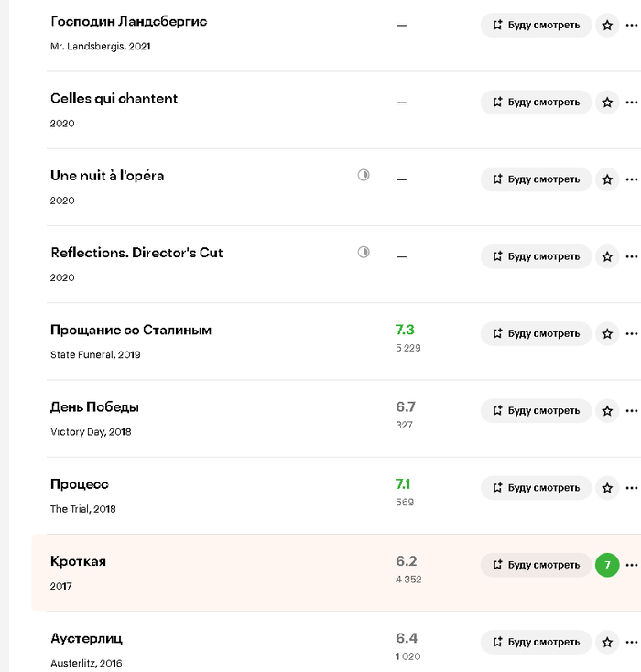Toggle Буду смотреть for Кроткая
Viewport: 641px width, 672px height.
point(536,565)
